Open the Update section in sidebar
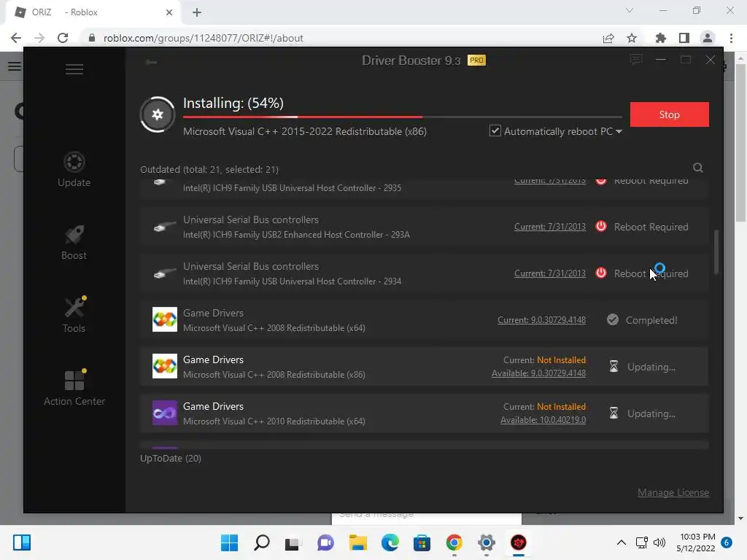Viewport: 747px width, 560px height. pyautogui.click(x=74, y=169)
